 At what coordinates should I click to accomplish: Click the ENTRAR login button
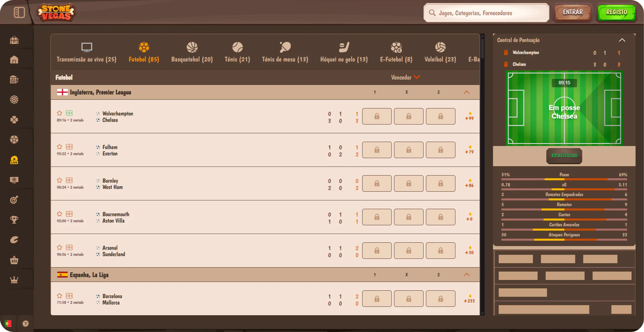coord(573,13)
